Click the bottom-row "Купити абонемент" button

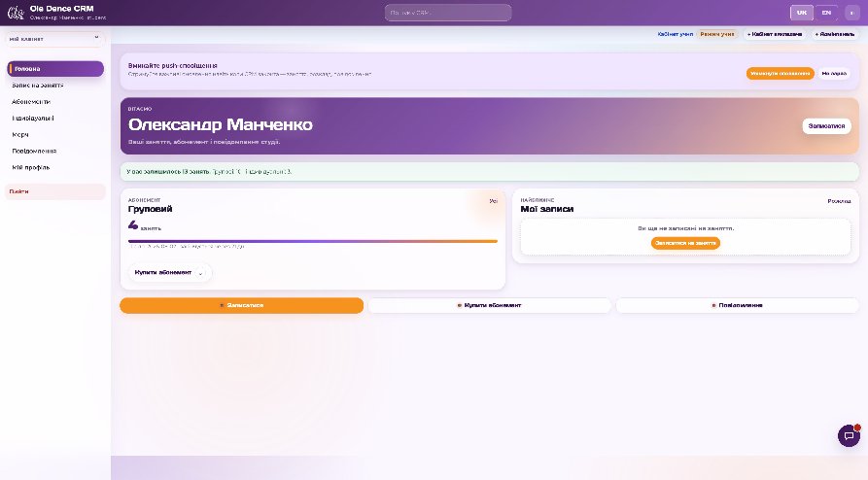click(489, 306)
